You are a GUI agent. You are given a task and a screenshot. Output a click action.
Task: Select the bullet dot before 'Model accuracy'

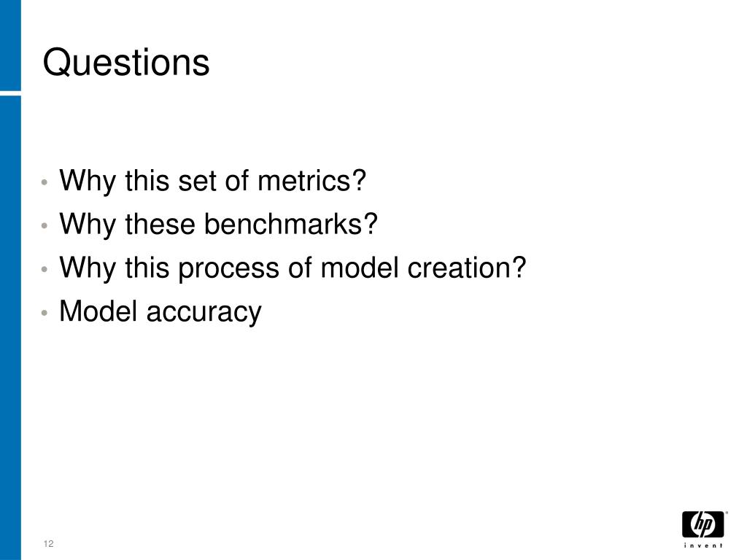(x=44, y=312)
